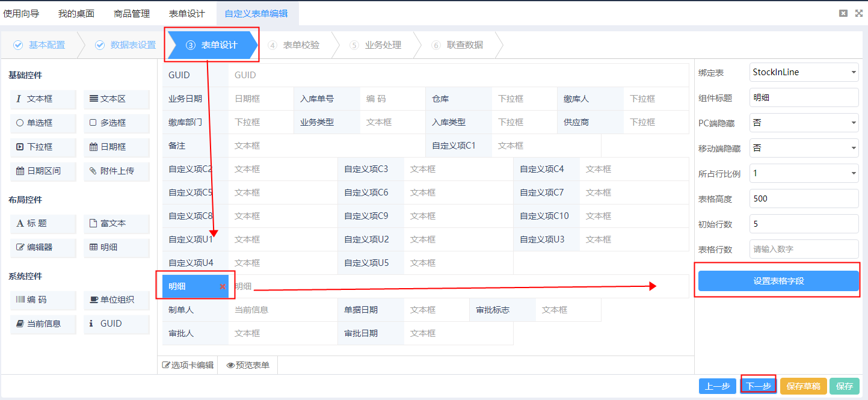
Task: Click the fullscreen expand icon at top right
Action: pyautogui.click(x=859, y=13)
